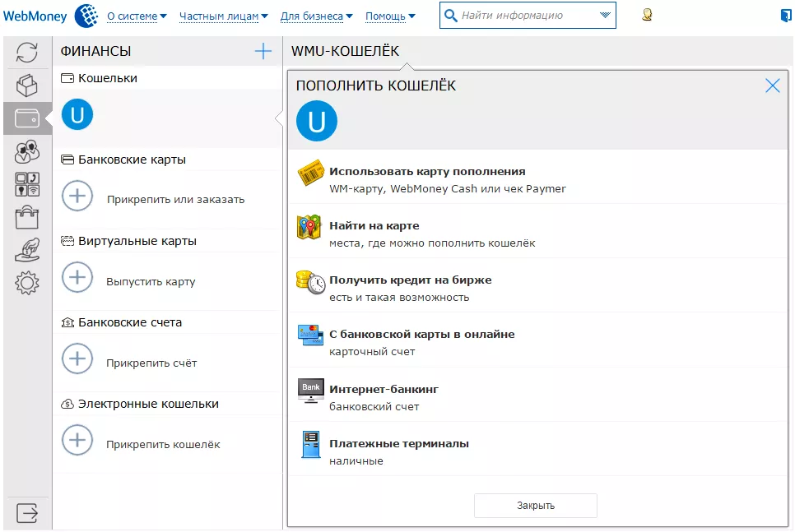Click the logout icon at sidebar bottom

(x=27, y=513)
